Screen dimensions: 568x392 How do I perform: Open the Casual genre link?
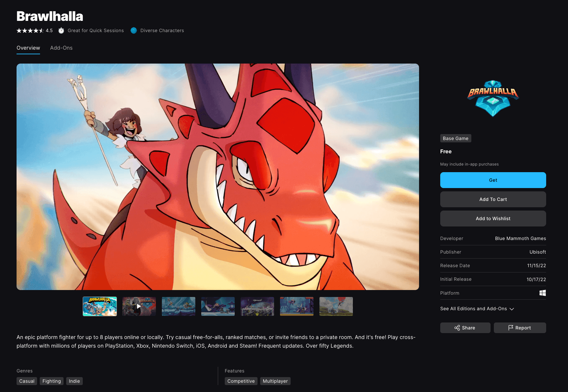click(26, 381)
